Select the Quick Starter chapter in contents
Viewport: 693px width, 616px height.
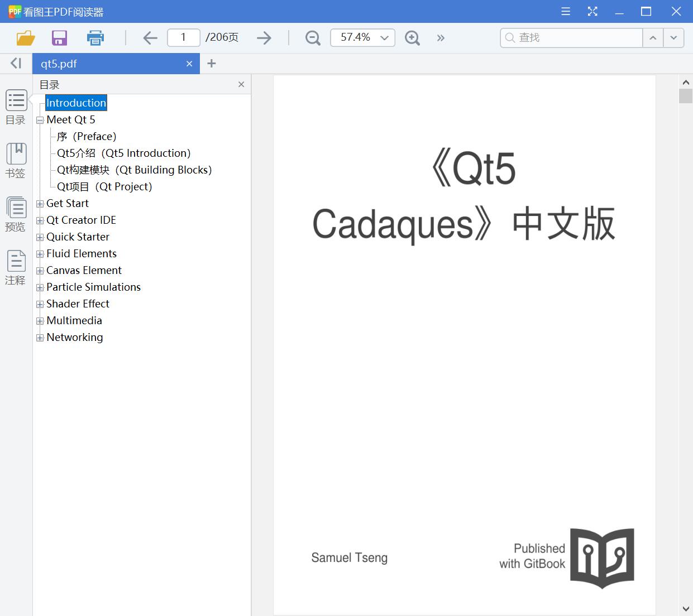78,237
